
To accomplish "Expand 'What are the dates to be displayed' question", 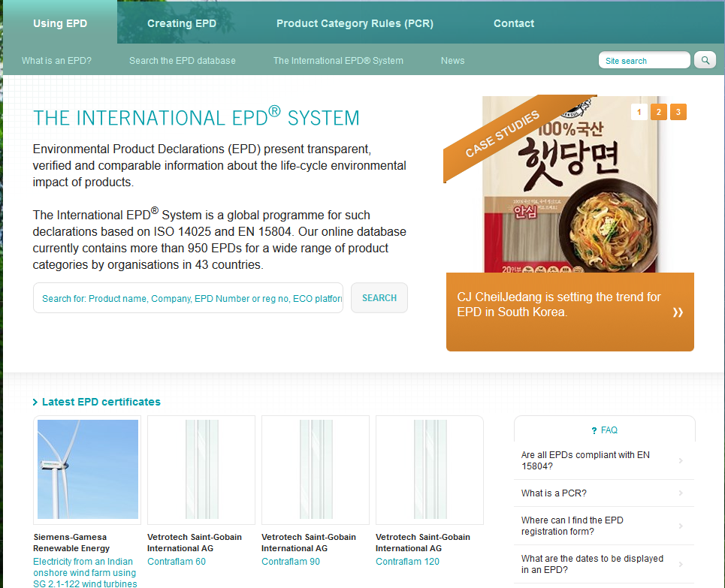I will click(604, 564).
